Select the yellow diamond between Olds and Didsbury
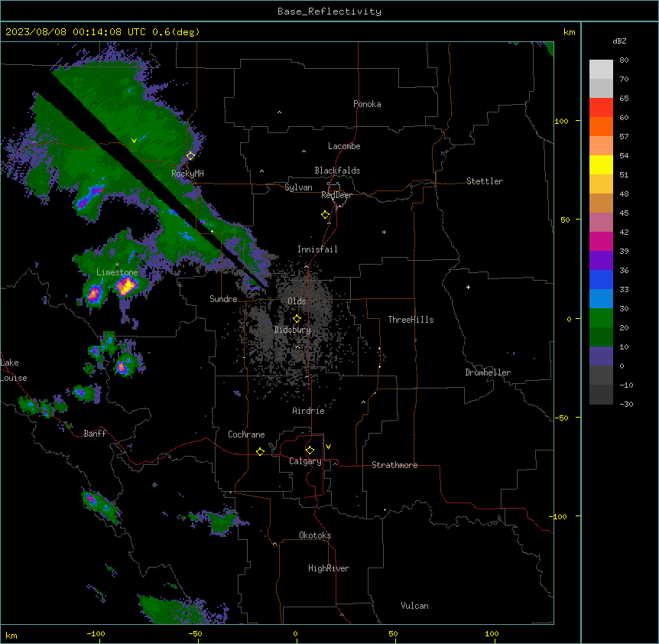 [297, 319]
